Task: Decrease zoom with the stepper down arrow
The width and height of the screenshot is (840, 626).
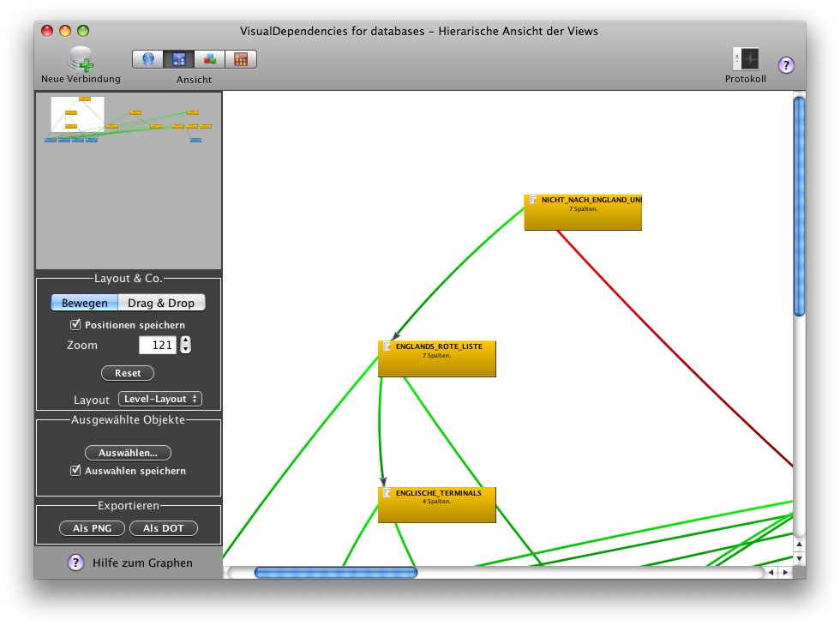Action: tap(185, 350)
